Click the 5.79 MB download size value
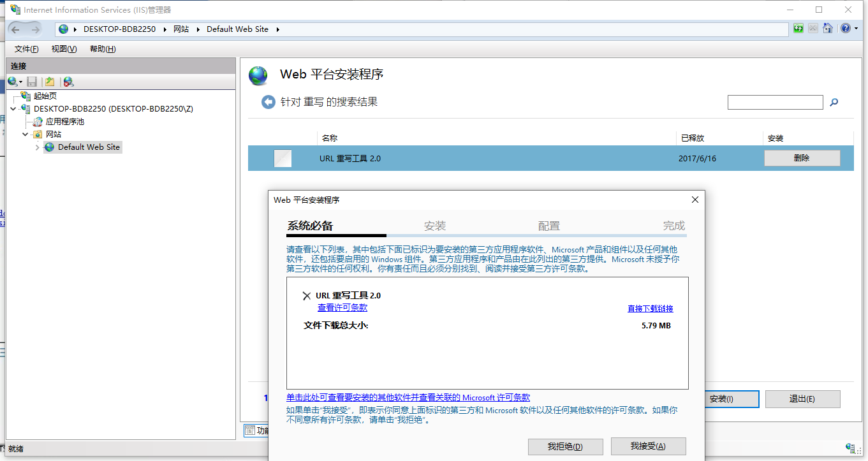 tap(656, 326)
